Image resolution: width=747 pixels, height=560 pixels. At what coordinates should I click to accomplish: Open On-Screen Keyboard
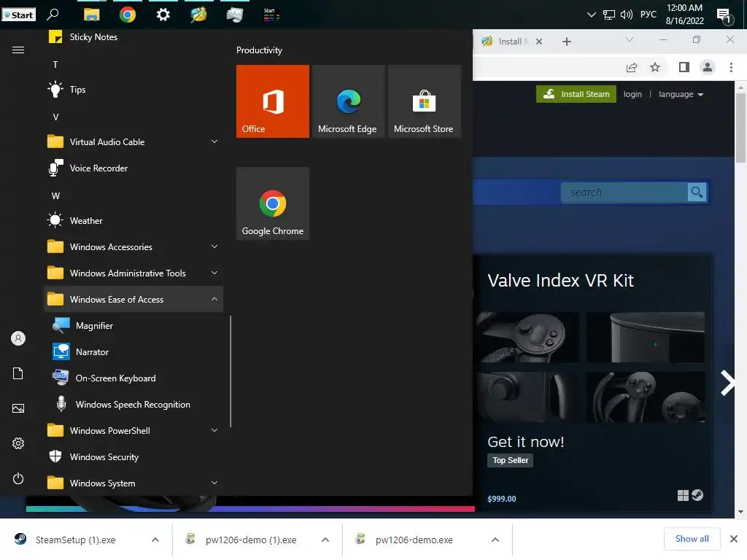point(133,378)
